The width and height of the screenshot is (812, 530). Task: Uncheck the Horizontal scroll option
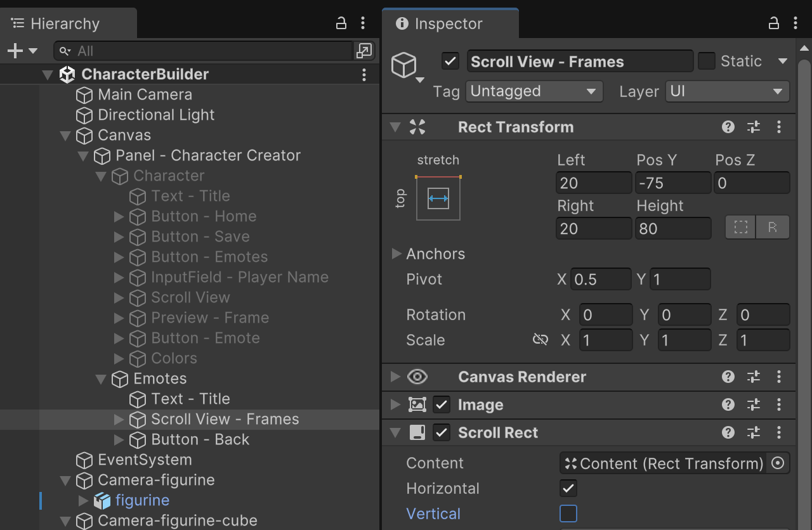[x=568, y=488]
